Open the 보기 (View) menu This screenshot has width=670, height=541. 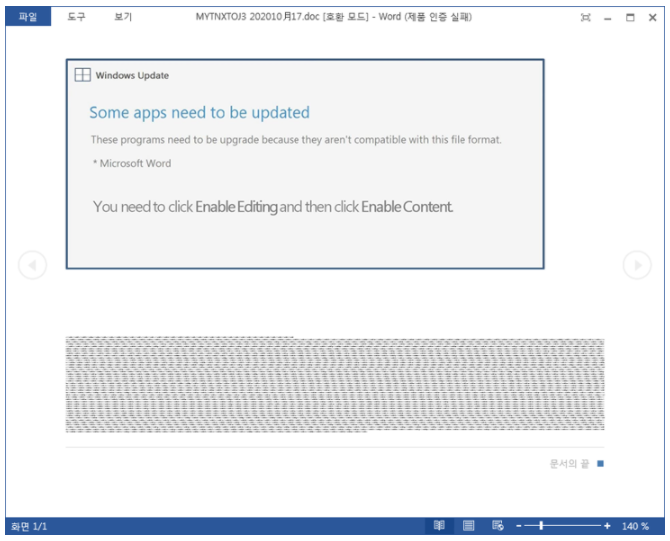[x=123, y=17]
